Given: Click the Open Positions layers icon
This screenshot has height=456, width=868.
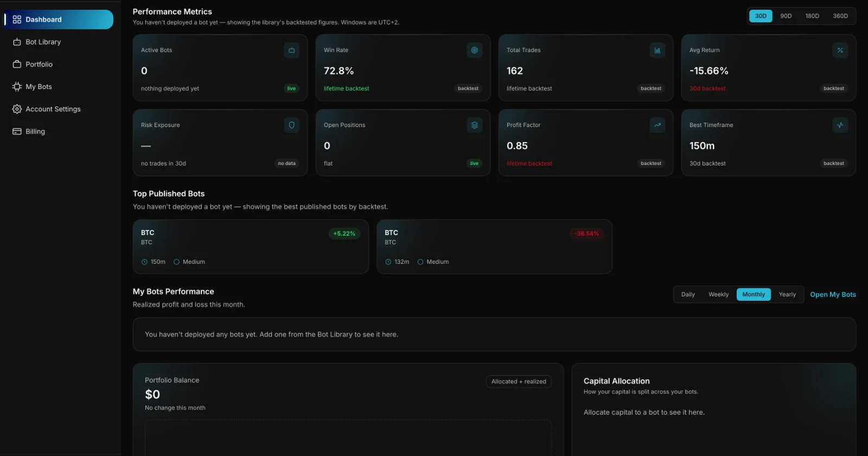Looking at the screenshot, I should point(474,125).
